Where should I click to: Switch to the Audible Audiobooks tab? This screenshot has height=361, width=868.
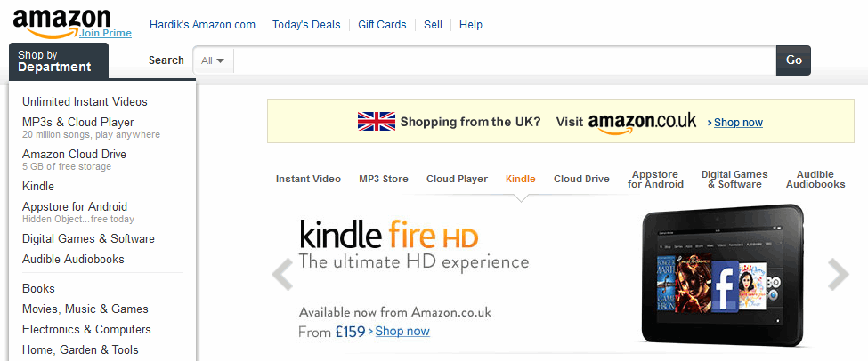pyautogui.click(x=815, y=180)
